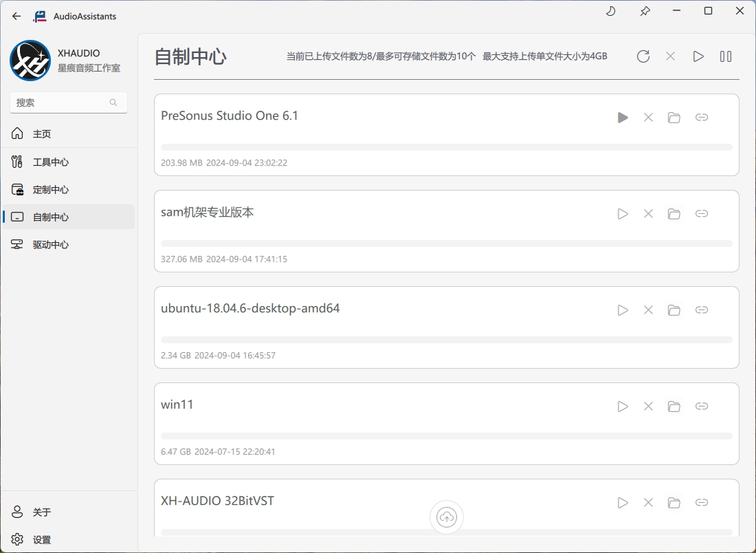Remove the win11 file from the list
This screenshot has height=553, width=756.
[648, 406]
